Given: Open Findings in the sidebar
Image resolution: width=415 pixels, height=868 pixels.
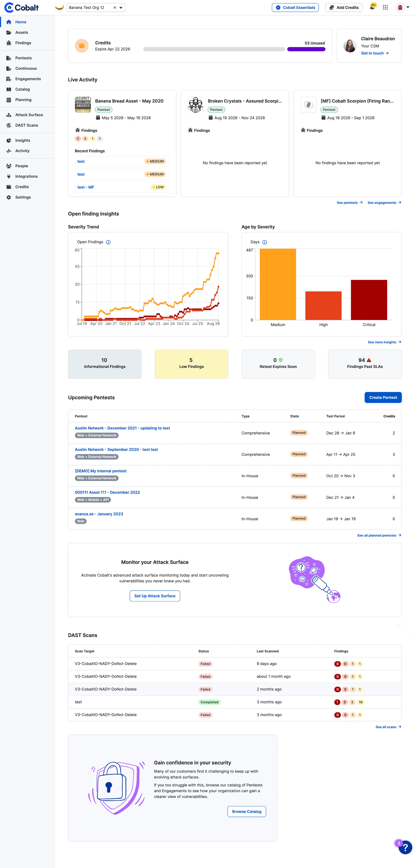Looking at the screenshot, I should [27, 43].
